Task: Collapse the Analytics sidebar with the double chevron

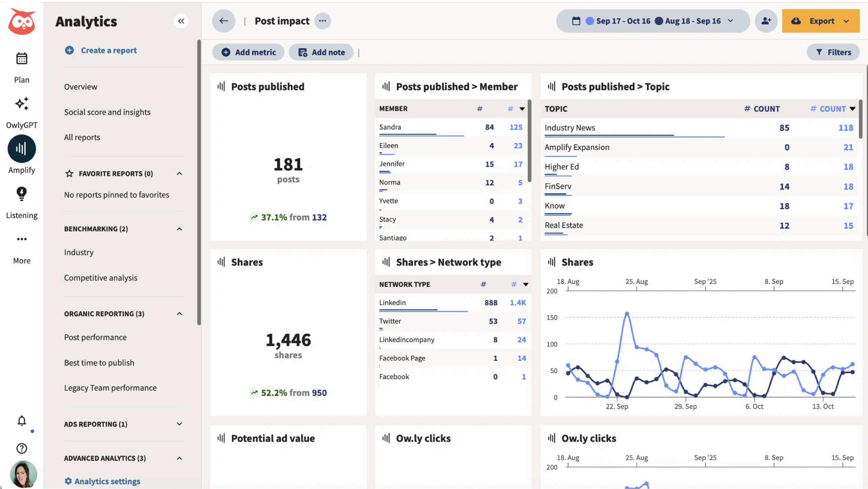Action: pos(181,21)
